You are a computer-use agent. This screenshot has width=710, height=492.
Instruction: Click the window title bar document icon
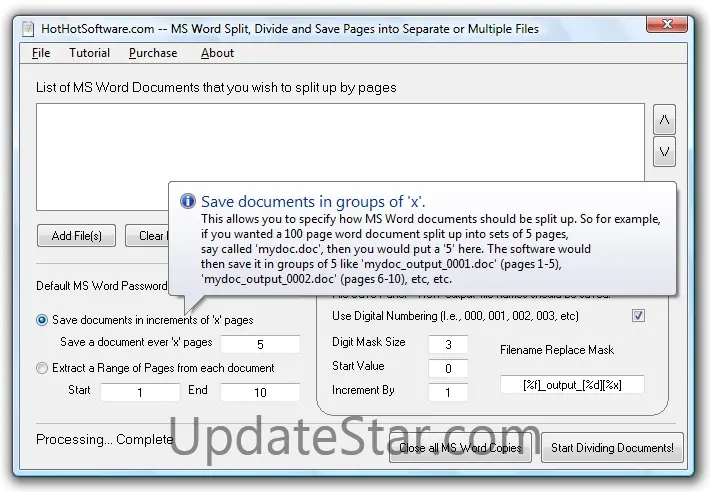[x=28, y=29]
